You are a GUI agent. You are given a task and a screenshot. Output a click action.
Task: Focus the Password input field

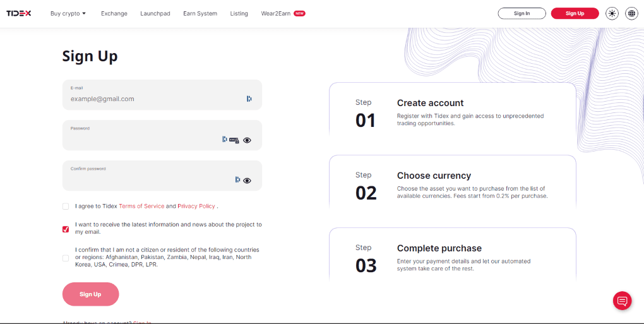coord(162,135)
